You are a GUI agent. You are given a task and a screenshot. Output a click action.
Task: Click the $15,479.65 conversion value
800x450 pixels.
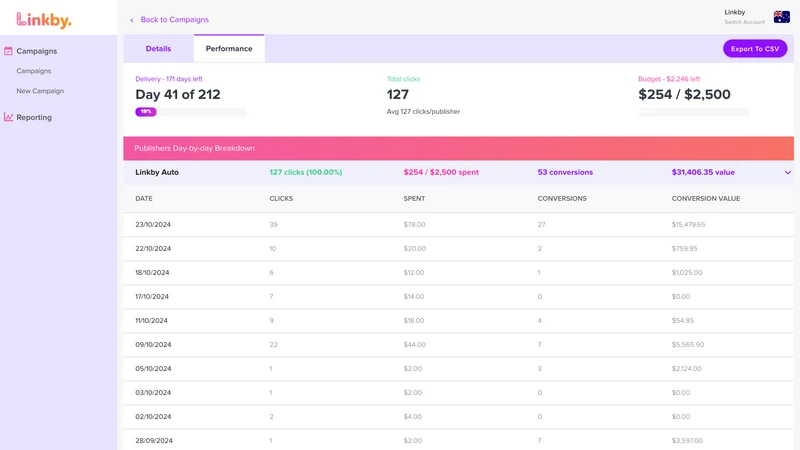(688, 224)
